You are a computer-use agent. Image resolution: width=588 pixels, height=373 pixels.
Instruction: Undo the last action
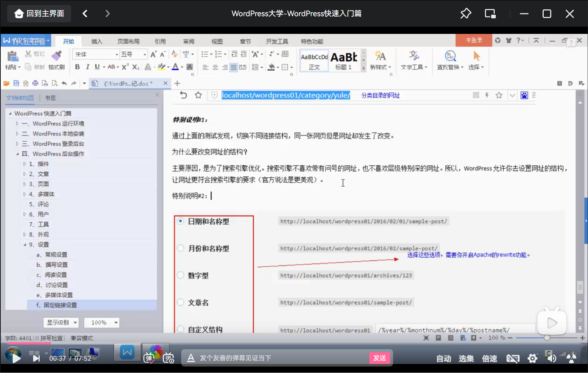tap(64, 84)
